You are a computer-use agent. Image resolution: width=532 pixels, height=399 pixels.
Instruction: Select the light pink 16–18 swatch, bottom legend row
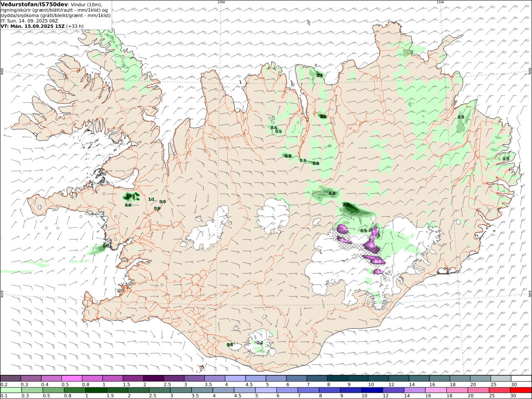coord(436,390)
